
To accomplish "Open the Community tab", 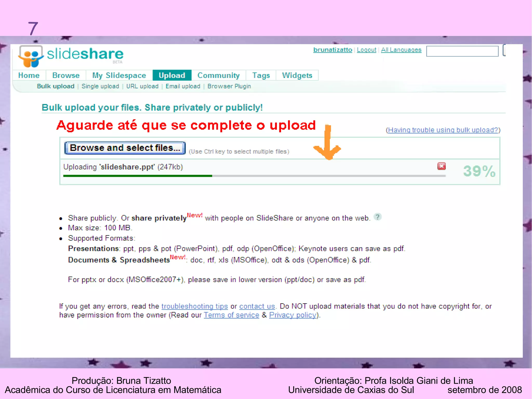I will [x=218, y=75].
